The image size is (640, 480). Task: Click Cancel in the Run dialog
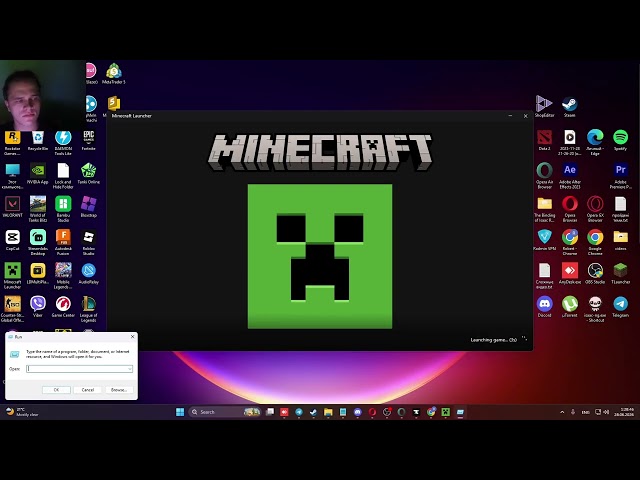coord(88,390)
